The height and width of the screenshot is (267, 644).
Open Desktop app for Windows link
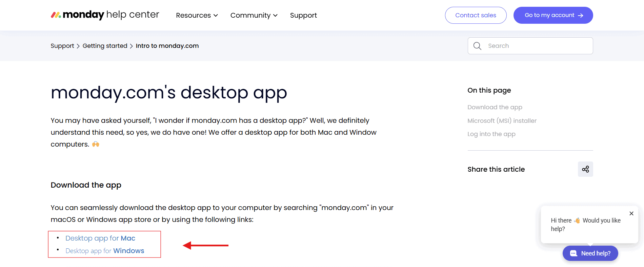105,251
